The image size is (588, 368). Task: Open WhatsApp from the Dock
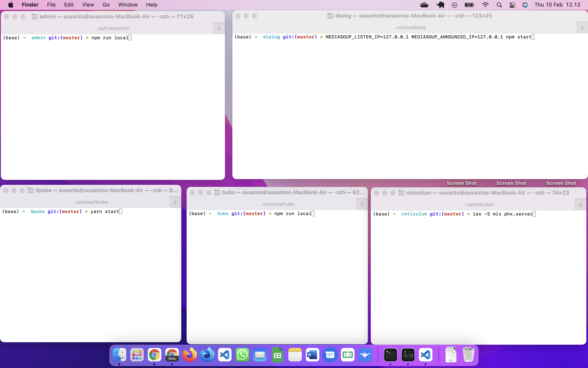point(242,355)
